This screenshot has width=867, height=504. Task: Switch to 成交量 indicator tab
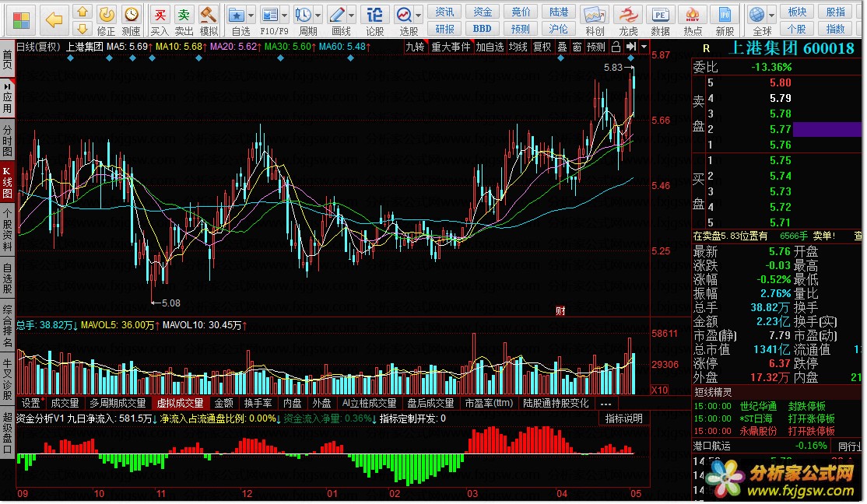pyautogui.click(x=65, y=404)
